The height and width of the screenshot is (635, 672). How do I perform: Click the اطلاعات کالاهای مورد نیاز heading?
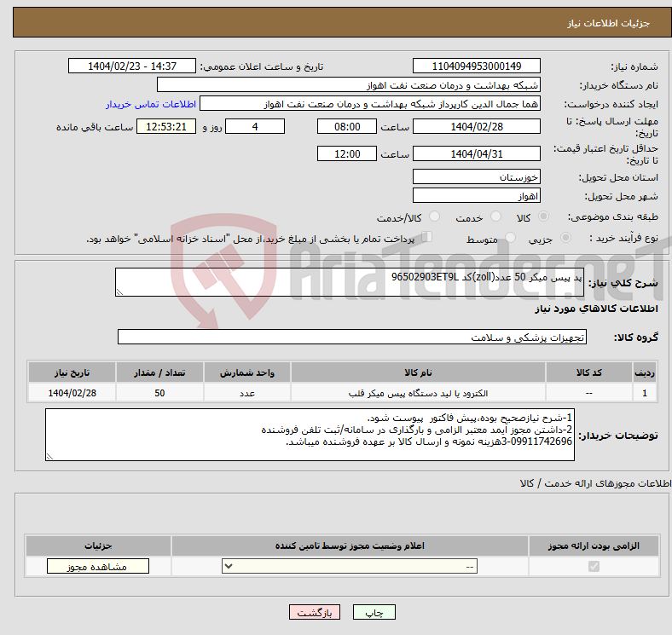[x=596, y=309]
